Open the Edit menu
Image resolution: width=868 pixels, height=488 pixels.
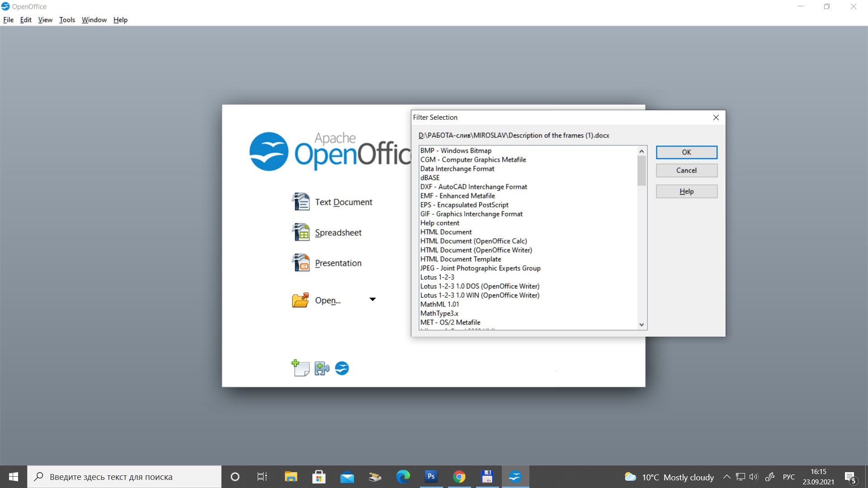point(26,20)
